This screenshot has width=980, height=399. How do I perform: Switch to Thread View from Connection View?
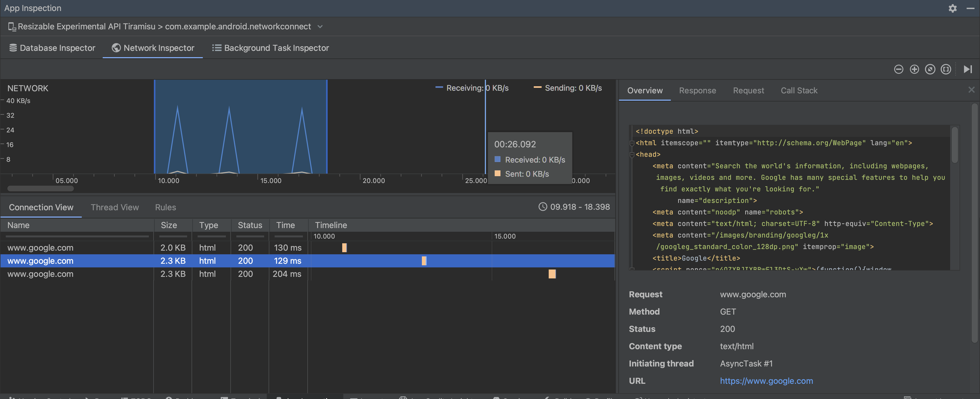point(114,207)
